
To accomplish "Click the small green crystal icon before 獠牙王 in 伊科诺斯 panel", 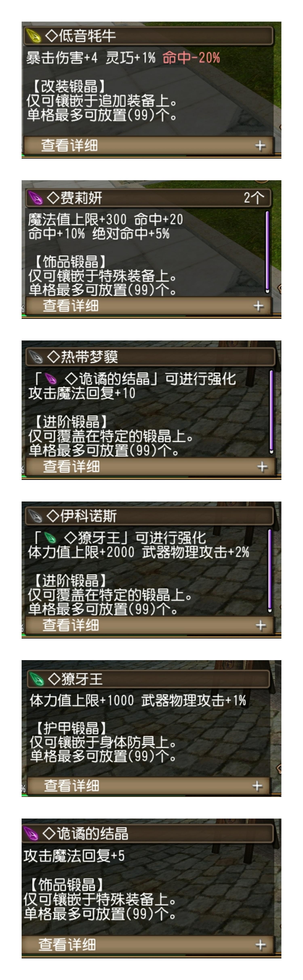I will 50,538.
